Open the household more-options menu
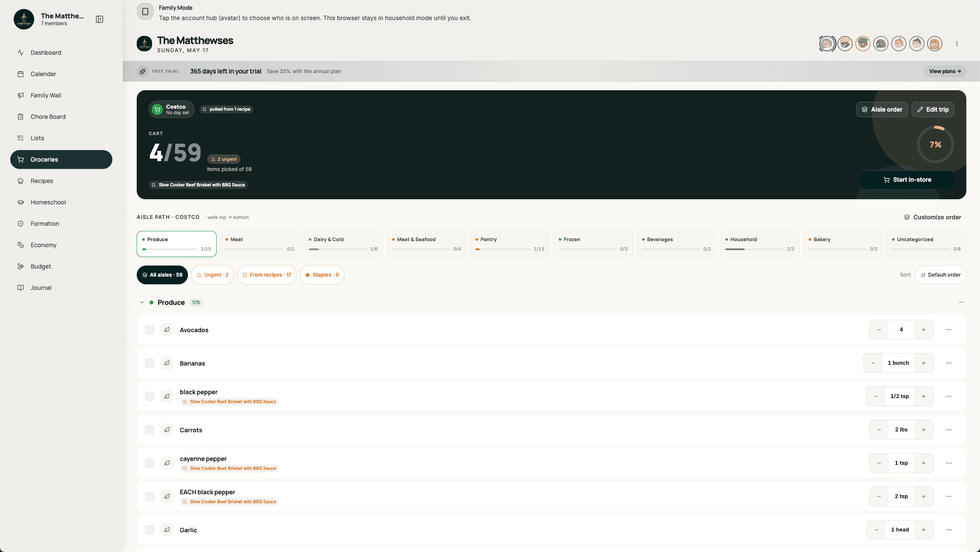This screenshot has height=552, width=980. pos(957,44)
